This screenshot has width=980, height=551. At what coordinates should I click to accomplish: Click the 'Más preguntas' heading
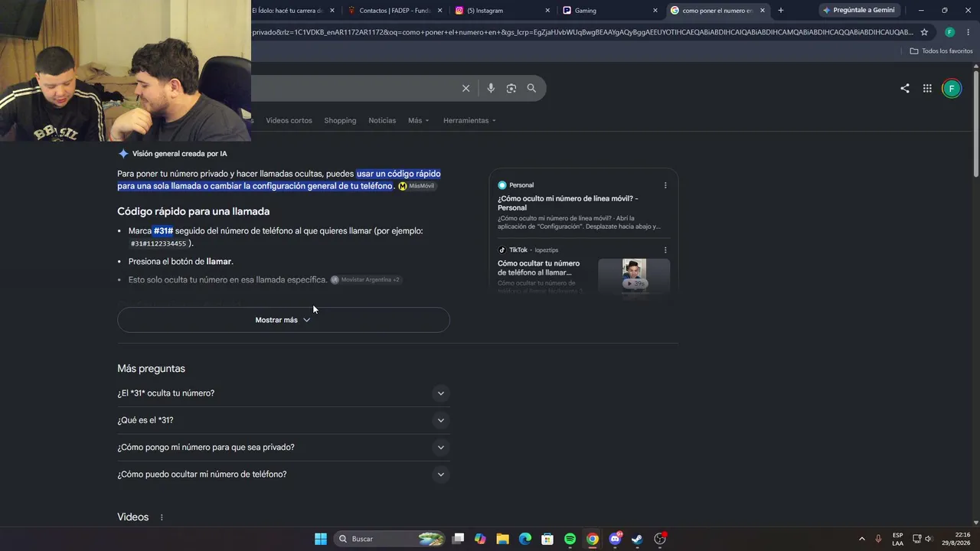[152, 368]
